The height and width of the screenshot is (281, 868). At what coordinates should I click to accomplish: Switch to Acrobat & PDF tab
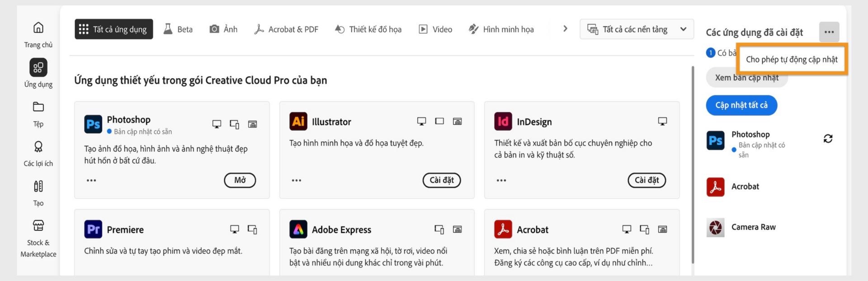coord(286,29)
